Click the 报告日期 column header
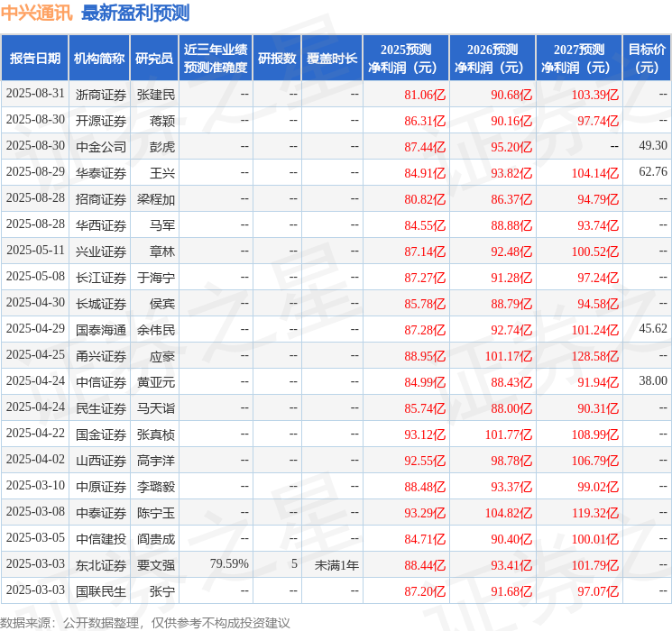This screenshot has height=631, width=672. pyautogui.click(x=34, y=59)
